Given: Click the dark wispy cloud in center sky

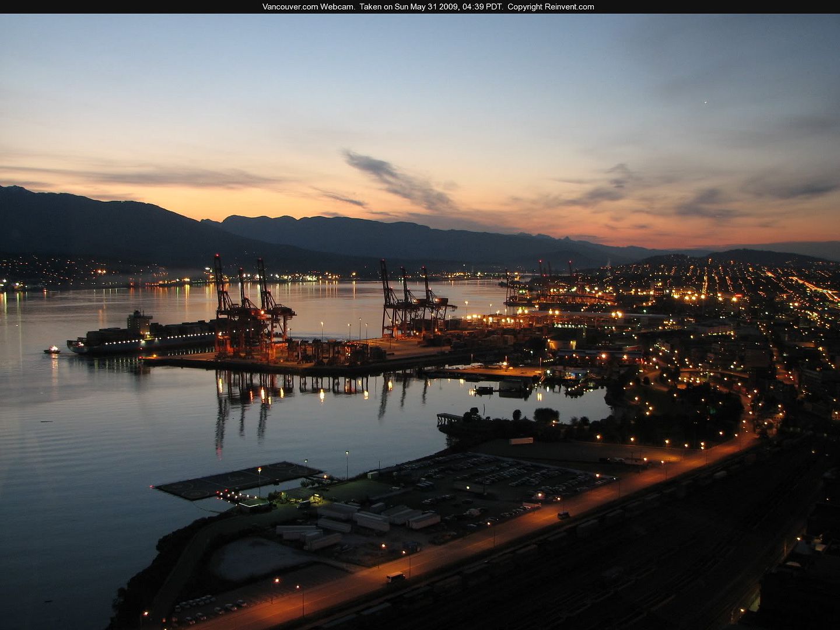Looking at the screenshot, I should pos(397,178).
